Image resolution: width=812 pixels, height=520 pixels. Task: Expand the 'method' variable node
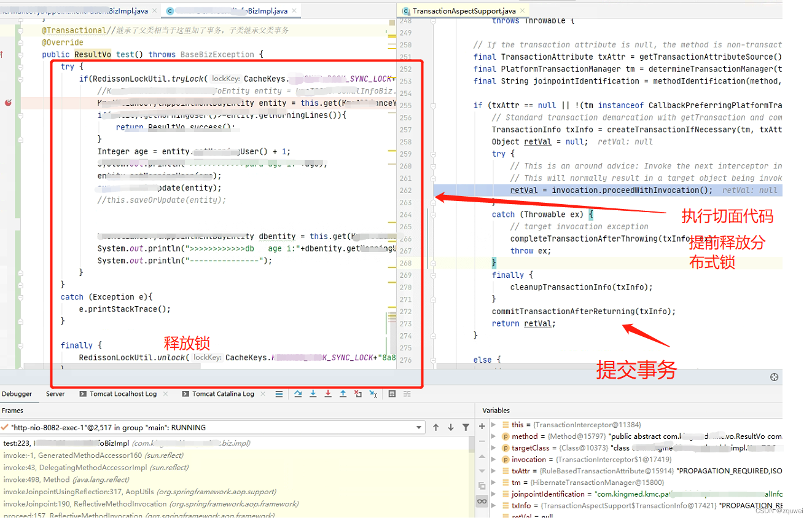[494, 436]
